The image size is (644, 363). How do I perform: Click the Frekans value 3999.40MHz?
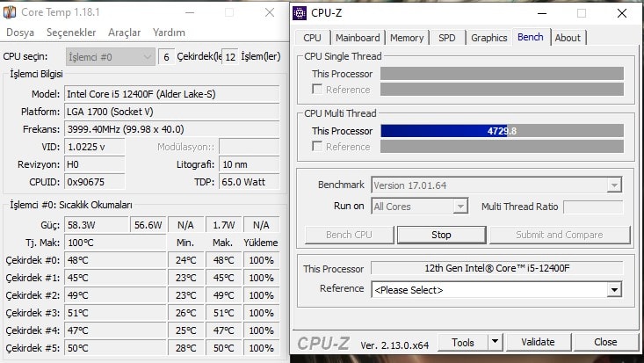click(x=171, y=129)
